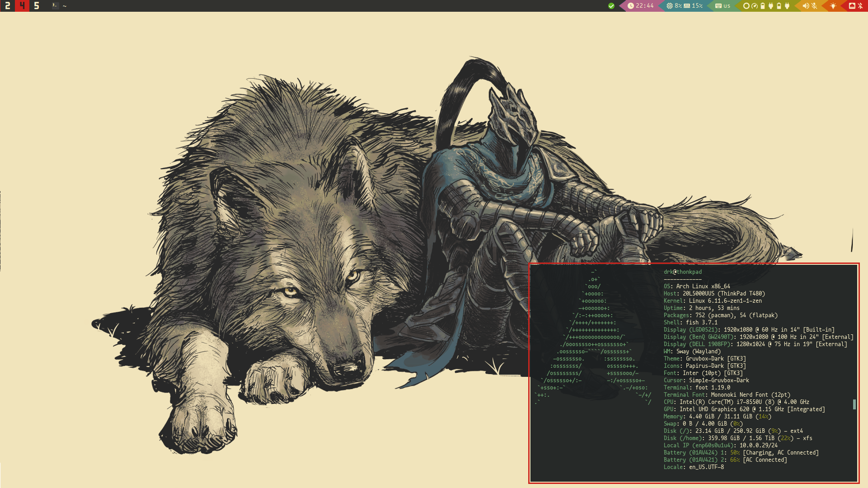Click the 'Terminal: foot 1.19.0' line
868x488 pixels.
tap(697, 388)
